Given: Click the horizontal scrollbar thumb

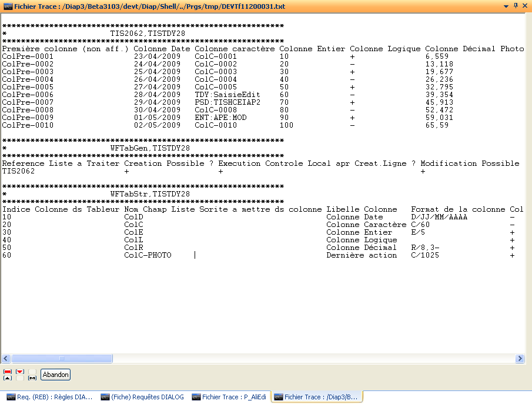Looking at the screenshot, I should (62, 358).
